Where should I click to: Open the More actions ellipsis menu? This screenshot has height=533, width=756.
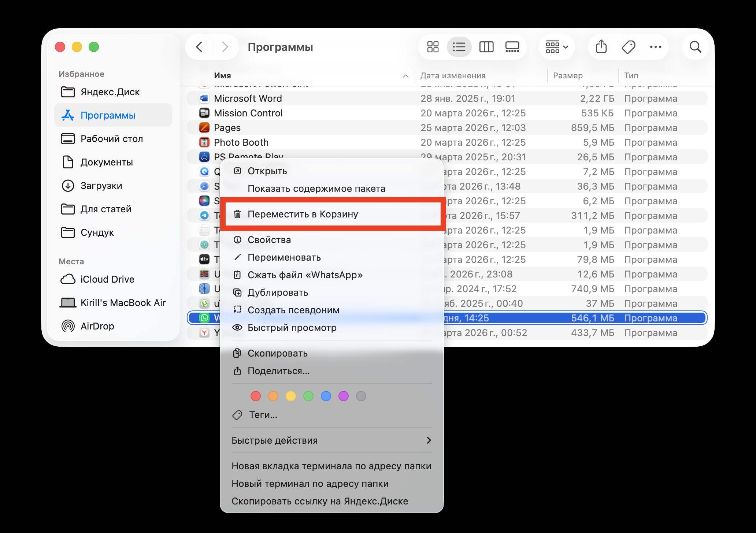point(655,47)
